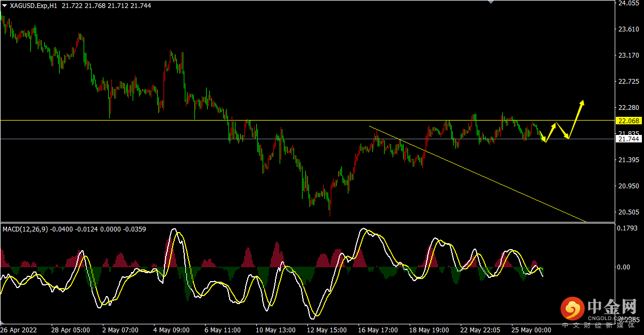
Task: Click the yellow 22.068 price tag
Action: (x=627, y=121)
